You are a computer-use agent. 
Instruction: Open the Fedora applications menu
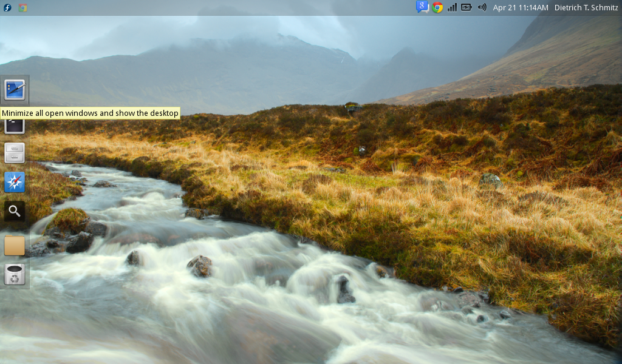pyautogui.click(x=7, y=7)
